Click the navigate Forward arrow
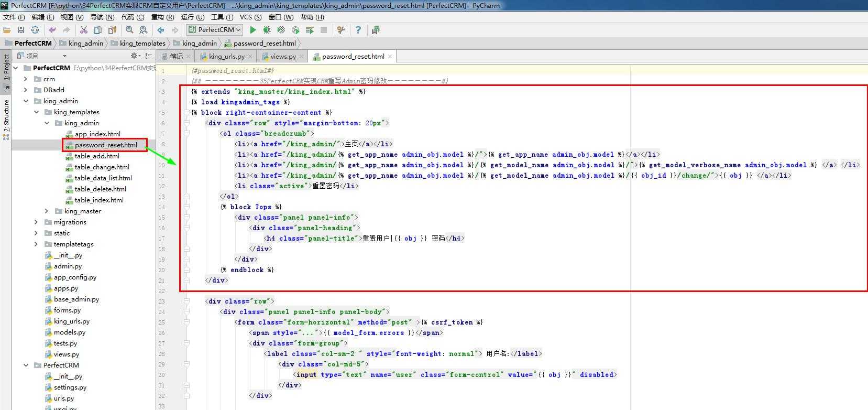The height and width of the screenshot is (410, 868). click(175, 30)
